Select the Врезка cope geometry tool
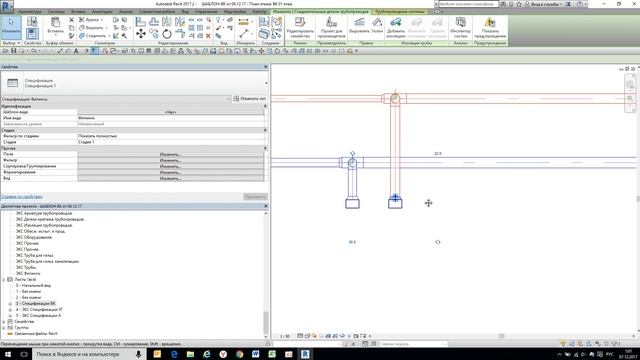Viewport: 640px width, 360px height. [x=91, y=20]
